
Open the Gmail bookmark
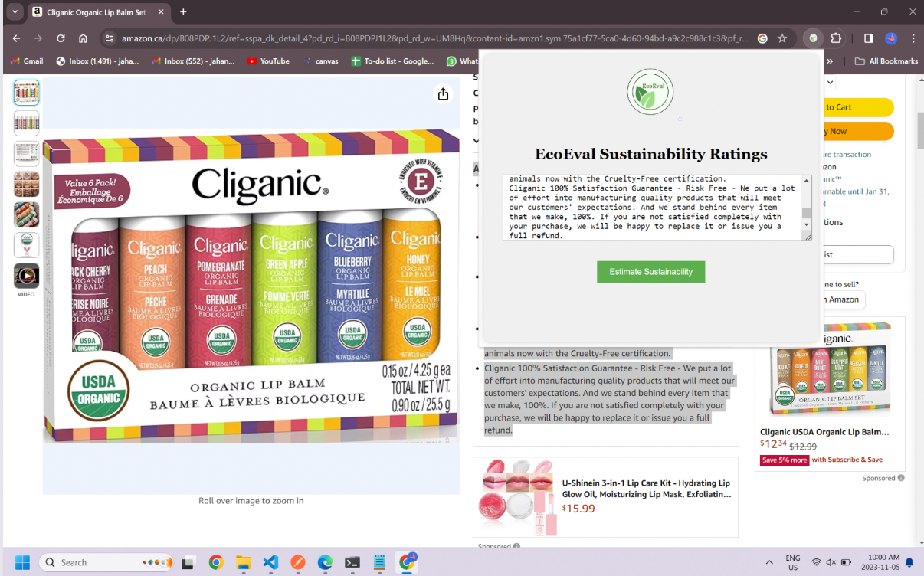pyautogui.click(x=27, y=61)
